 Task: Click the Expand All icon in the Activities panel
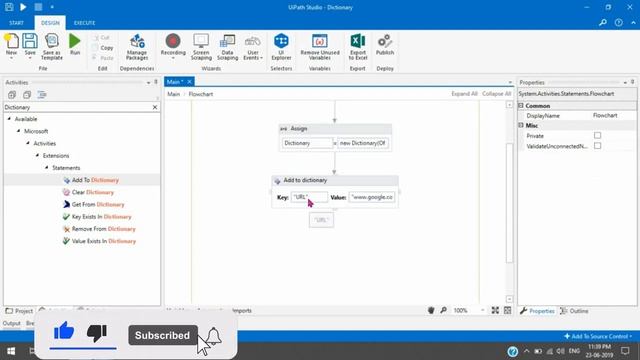pyautogui.click(x=12, y=95)
